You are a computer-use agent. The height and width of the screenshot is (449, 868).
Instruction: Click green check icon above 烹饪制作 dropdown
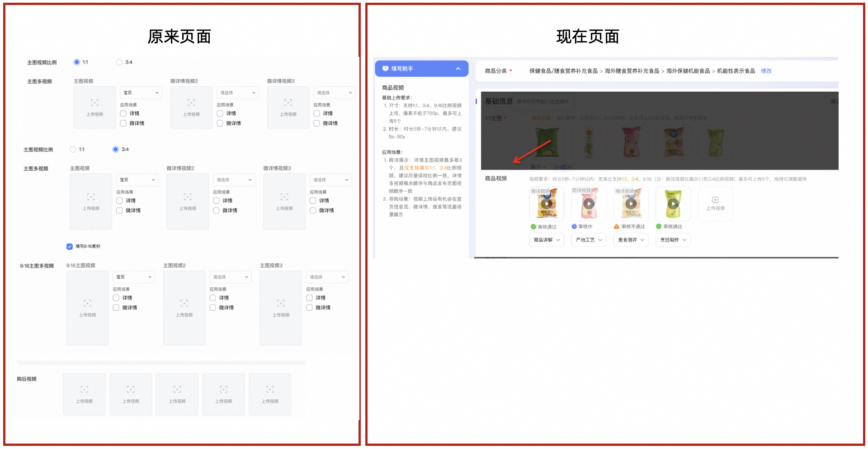[659, 227]
